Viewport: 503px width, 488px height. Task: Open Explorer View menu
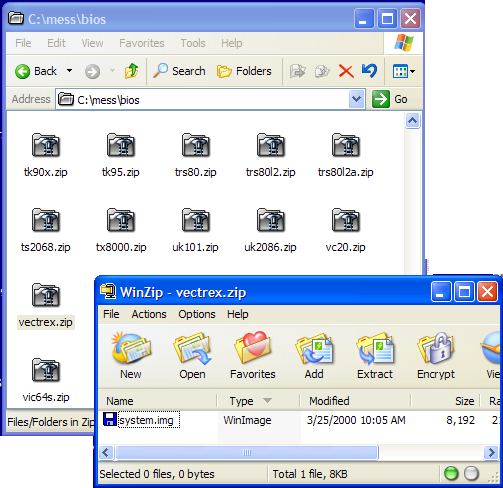(92, 43)
